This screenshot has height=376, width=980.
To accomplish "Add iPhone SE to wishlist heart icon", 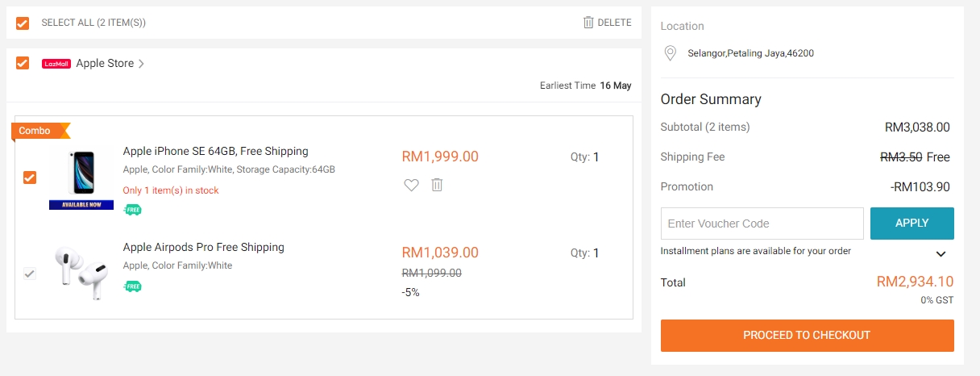I will pos(412,185).
